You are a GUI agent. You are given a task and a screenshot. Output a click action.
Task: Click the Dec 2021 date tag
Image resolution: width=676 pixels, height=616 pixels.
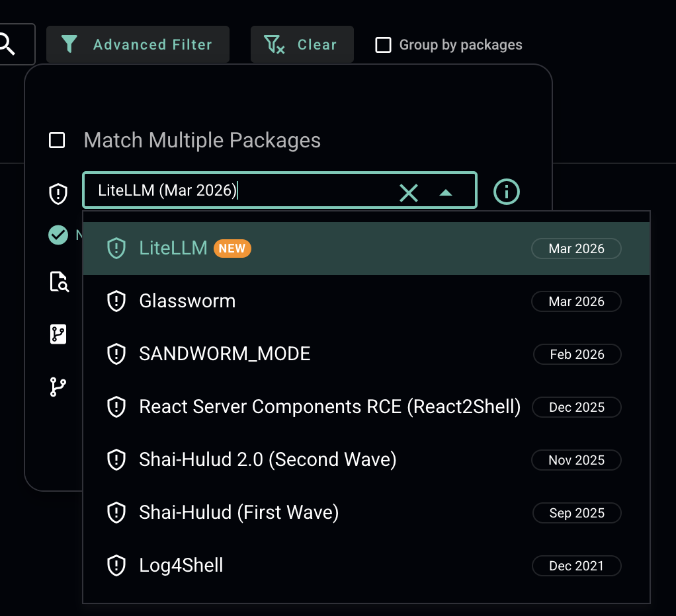click(x=576, y=566)
